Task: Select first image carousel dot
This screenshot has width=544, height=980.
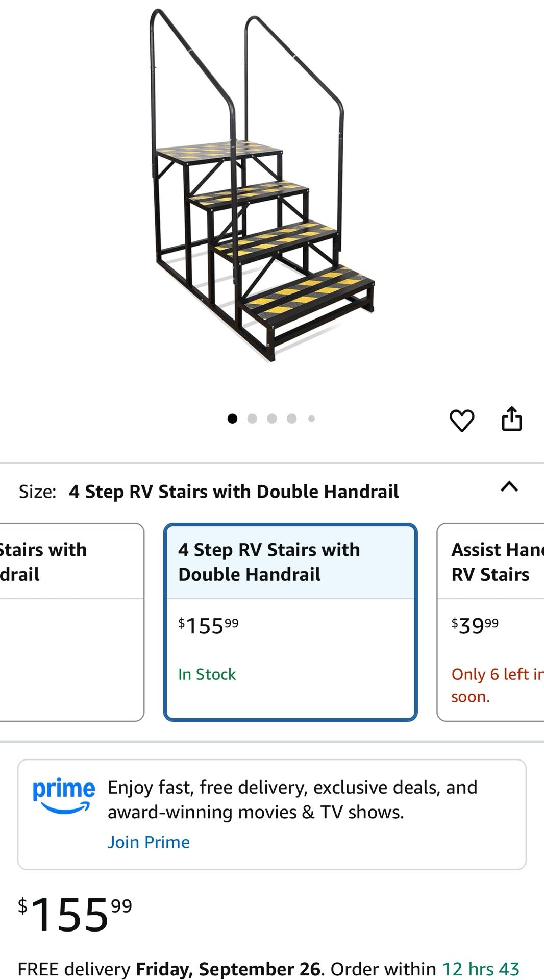Action: [232, 419]
